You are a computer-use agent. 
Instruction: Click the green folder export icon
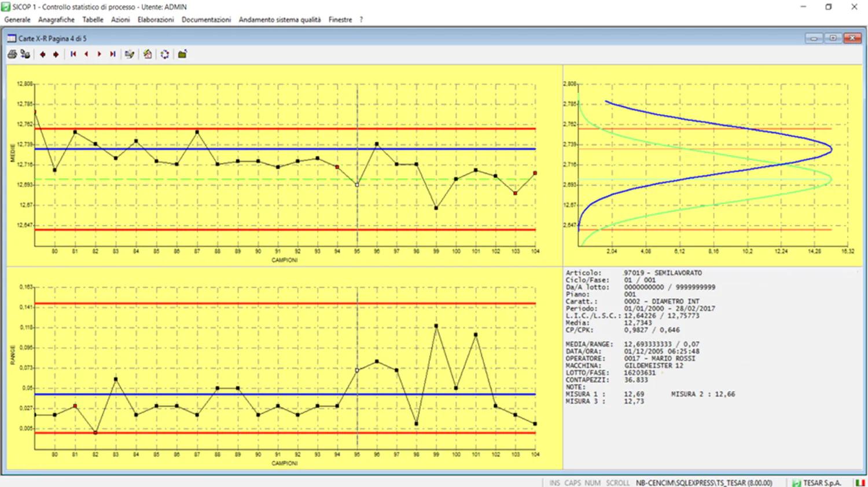(182, 54)
